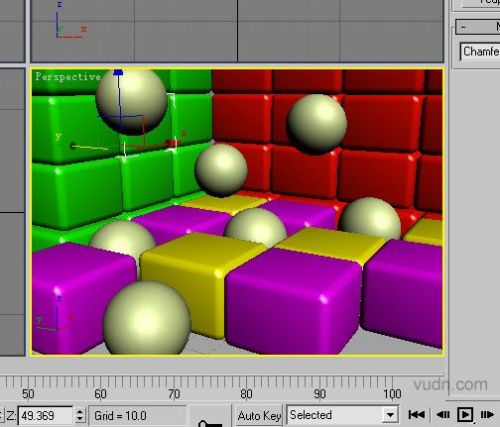
Task: Select the large yellow chamfer box in the foreground
Action: pyautogui.click(x=197, y=277)
